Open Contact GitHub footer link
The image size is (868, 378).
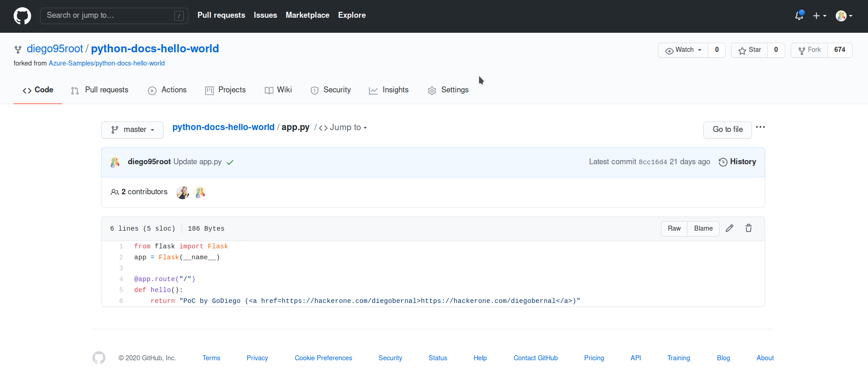tap(536, 358)
